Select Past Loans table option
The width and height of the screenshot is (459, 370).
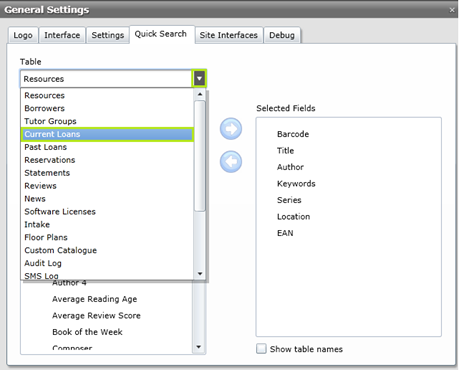(x=107, y=147)
